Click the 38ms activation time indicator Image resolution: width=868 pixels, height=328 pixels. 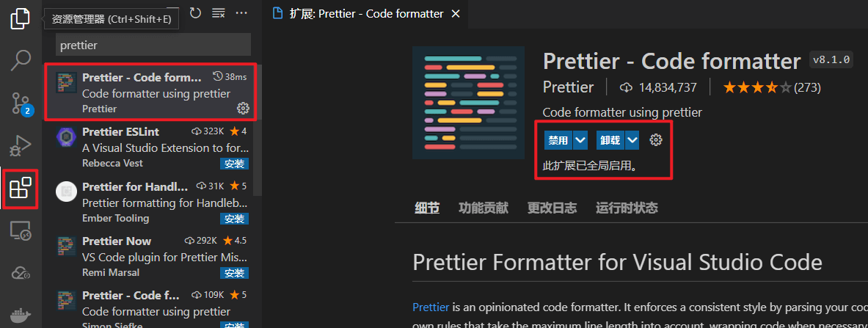coord(230,77)
